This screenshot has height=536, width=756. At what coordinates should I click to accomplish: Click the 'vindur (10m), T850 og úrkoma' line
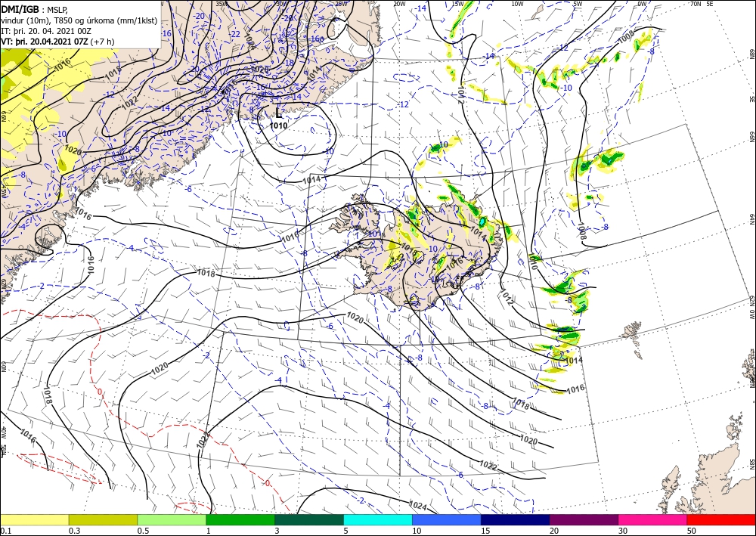[79, 20]
